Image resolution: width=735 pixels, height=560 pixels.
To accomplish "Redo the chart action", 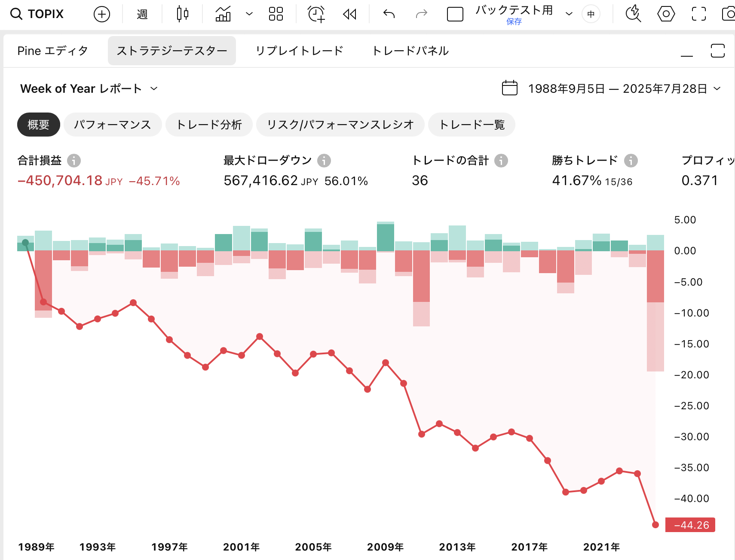I will (x=422, y=14).
